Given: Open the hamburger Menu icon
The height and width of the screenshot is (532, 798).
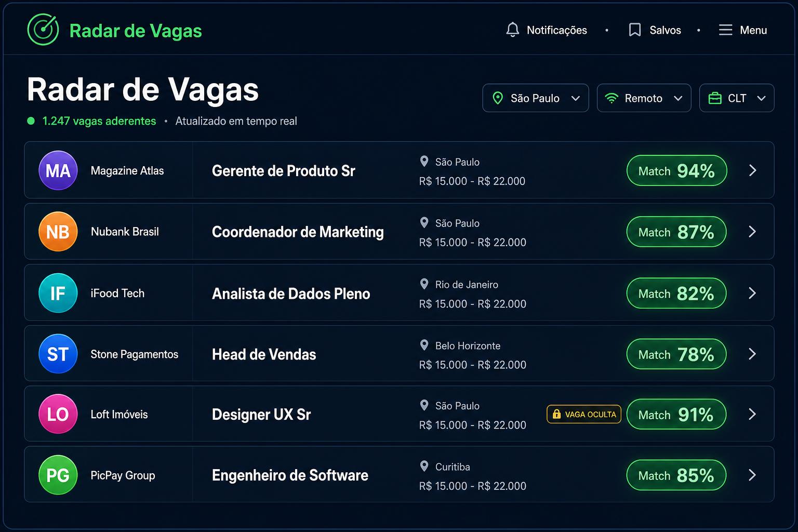Looking at the screenshot, I should point(725,30).
